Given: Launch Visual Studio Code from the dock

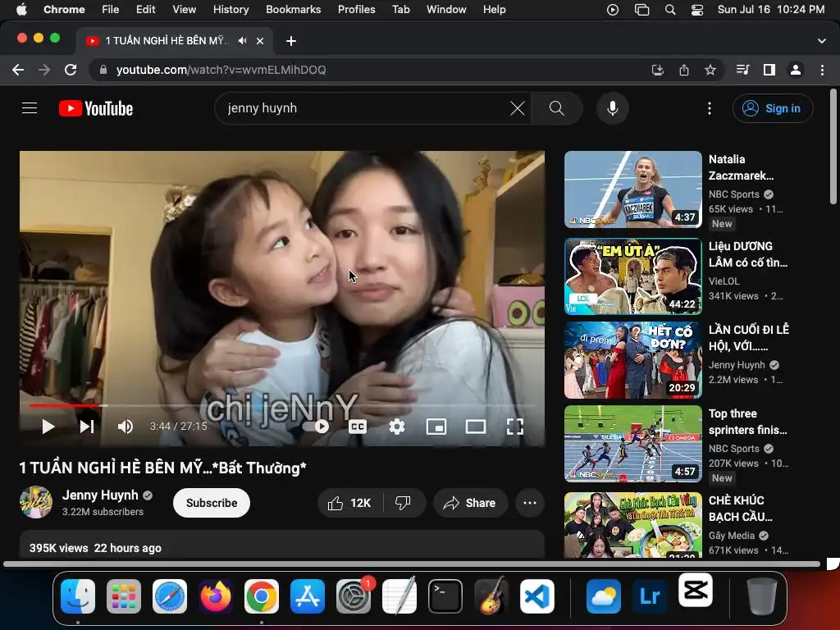Looking at the screenshot, I should [x=537, y=596].
